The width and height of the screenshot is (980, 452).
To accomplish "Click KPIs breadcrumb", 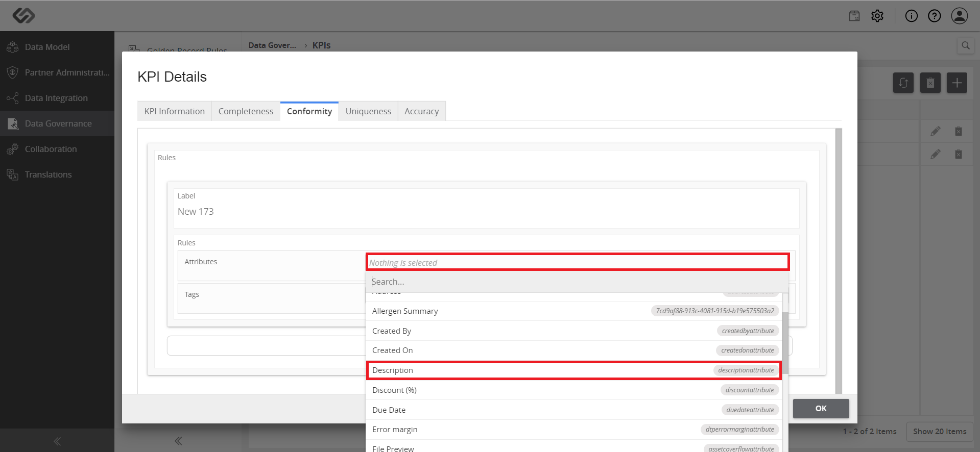I will (x=322, y=45).
